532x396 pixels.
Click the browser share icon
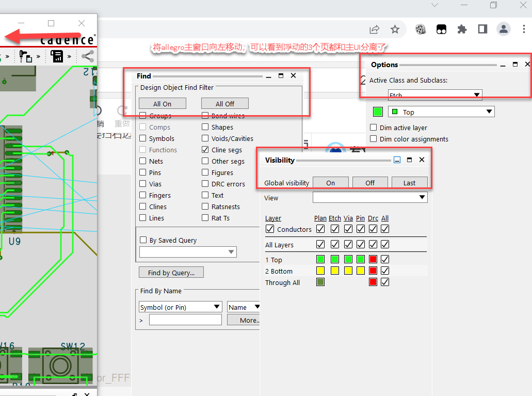point(375,29)
